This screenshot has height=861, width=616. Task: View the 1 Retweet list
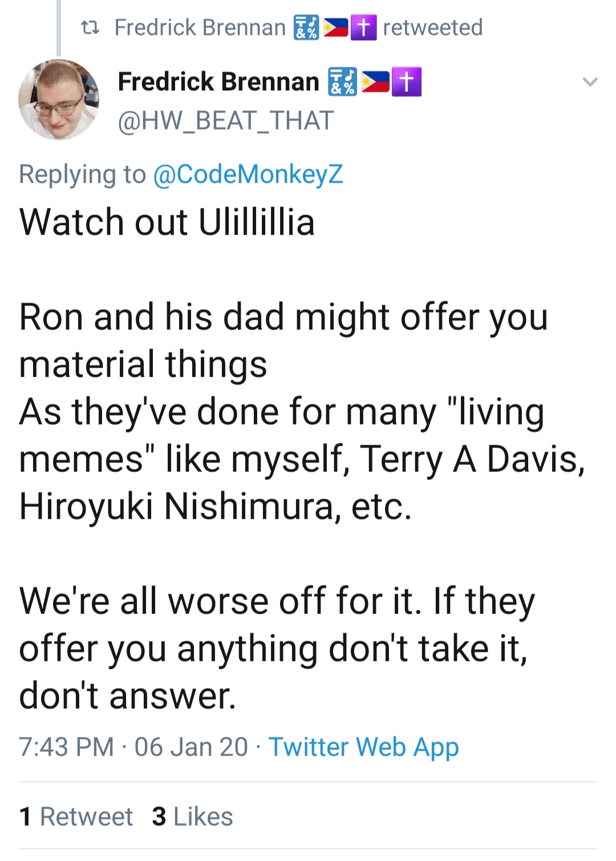pos(76,816)
